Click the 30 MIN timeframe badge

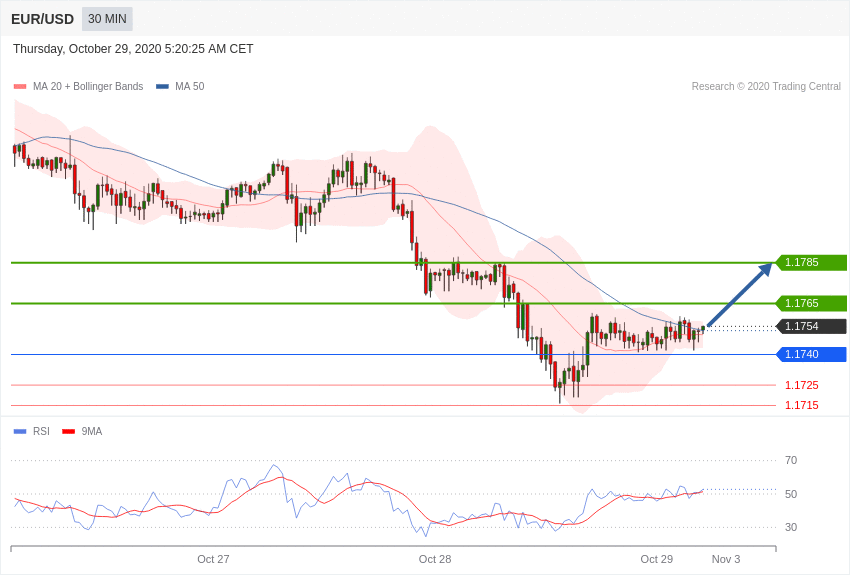coord(107,19)
